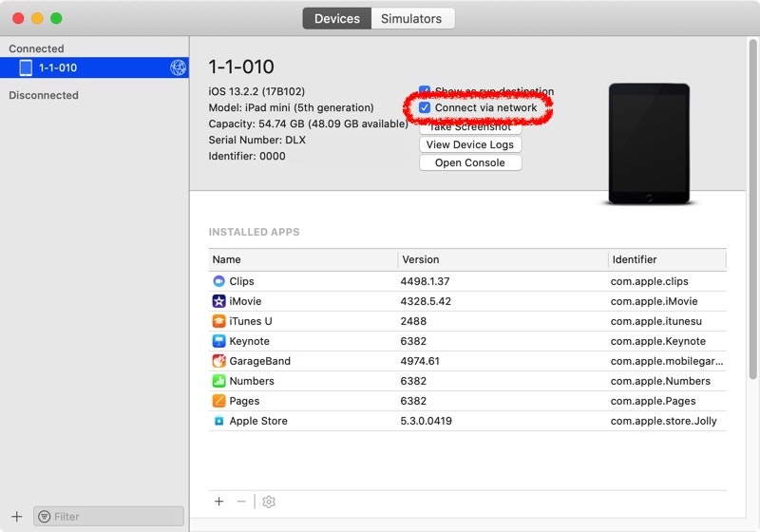Select device 1-1-010 in Connected list
This screenshot has height=532, width=760.
coord(94,67)
